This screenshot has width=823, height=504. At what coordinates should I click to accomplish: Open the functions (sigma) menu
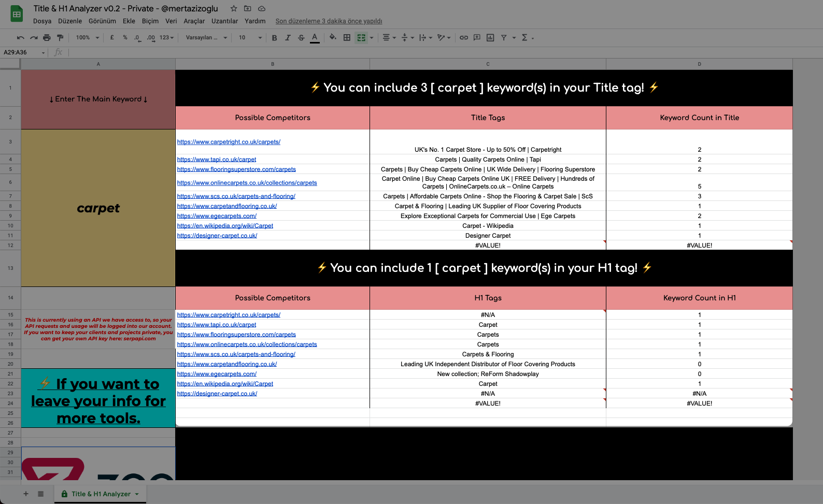527,37
